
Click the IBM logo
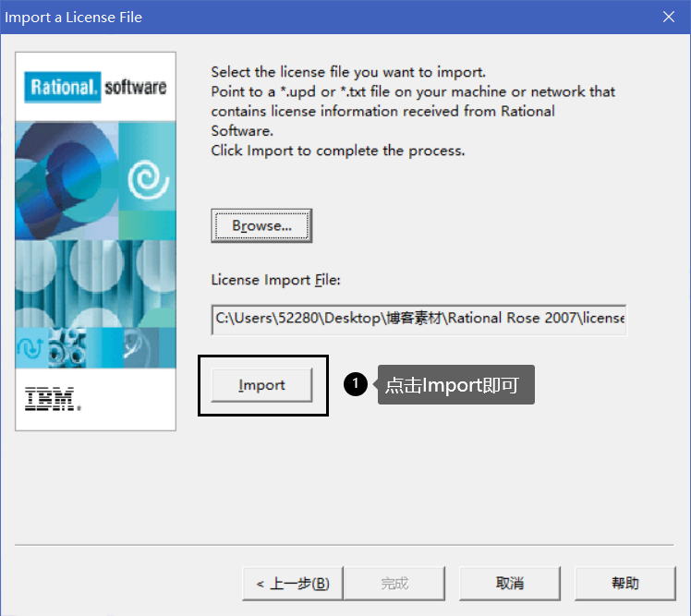[53, 399]
